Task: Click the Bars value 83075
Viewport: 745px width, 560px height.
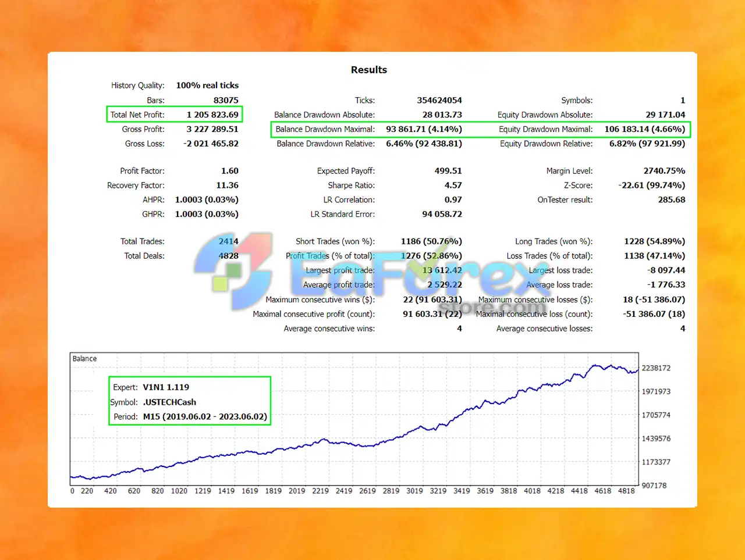Action: click(x=226, y=100)
